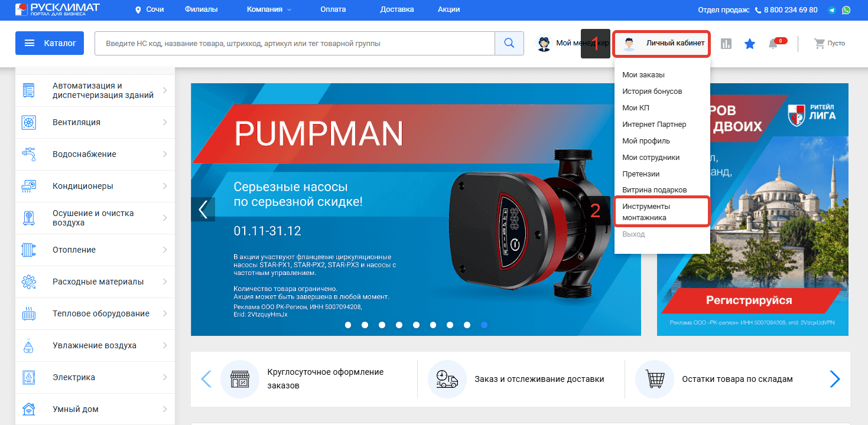The height and width of the screenshot is (425, 868).
Task: Open notifications bell icon
Action: [773, 44]
